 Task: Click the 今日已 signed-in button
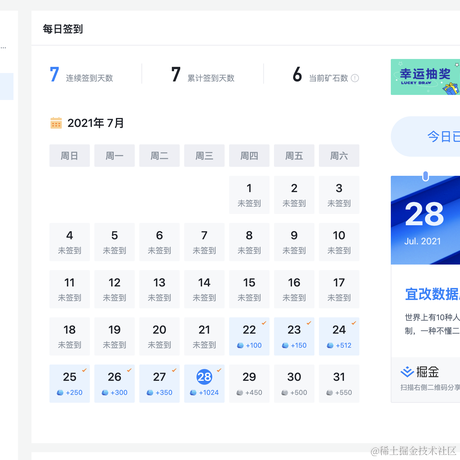[x=425, y=136]
